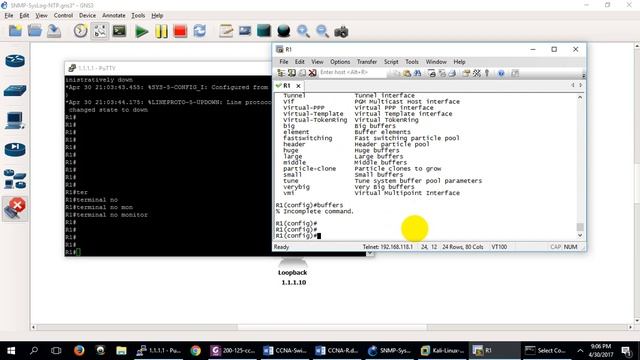This screenshot has width=640, height=360.
Task: Browse end devices in the sidebar
Action: [x=15, y=120]
